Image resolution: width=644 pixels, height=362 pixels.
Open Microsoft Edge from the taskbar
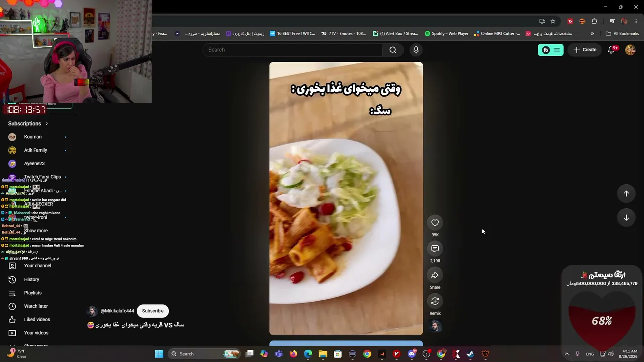[x=308, y=354]
